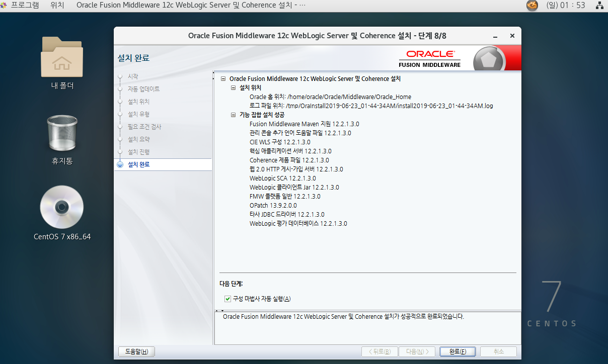This screenshot has width=608, height=364.
Task: Select Coherence 제품 파일 12.2.1.3.0 row
Action: [289, 160]
